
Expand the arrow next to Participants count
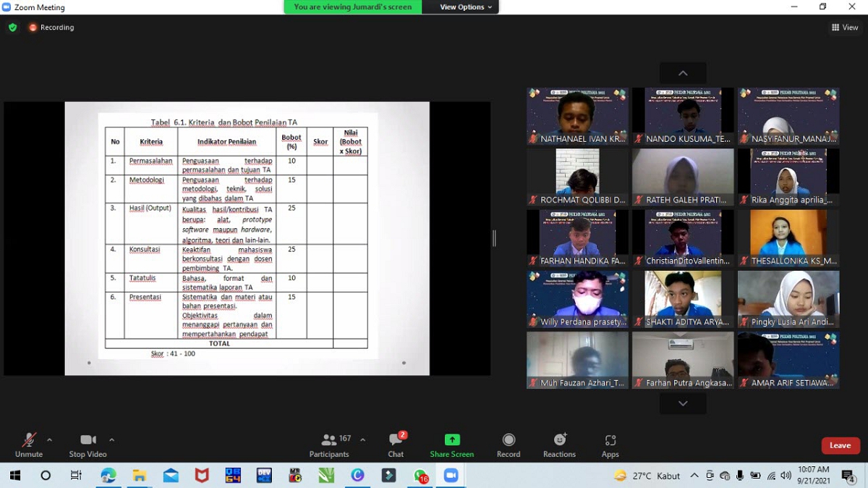(x=362, y=439)
